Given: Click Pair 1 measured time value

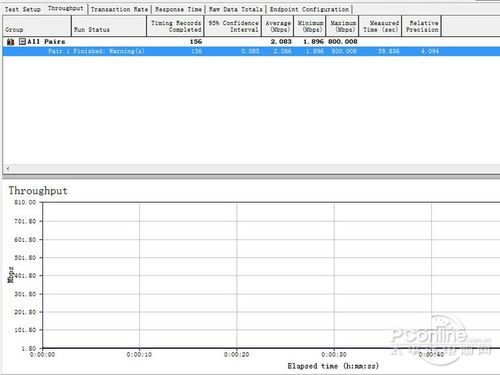Looking at the screenshot, I should coord(389,51).
